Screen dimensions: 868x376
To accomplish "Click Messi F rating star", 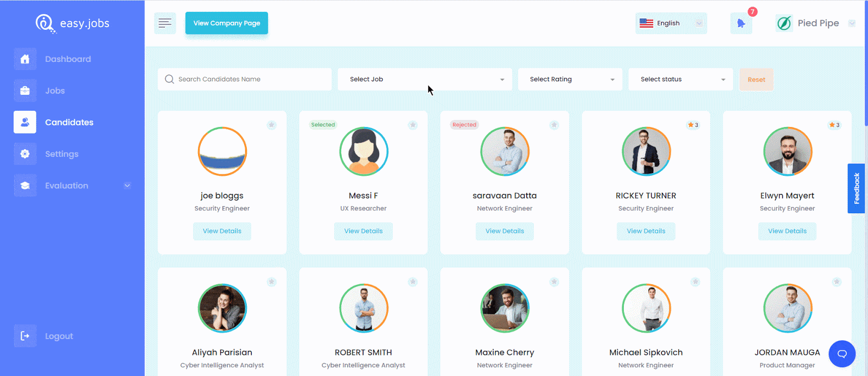I will [413, 125].
